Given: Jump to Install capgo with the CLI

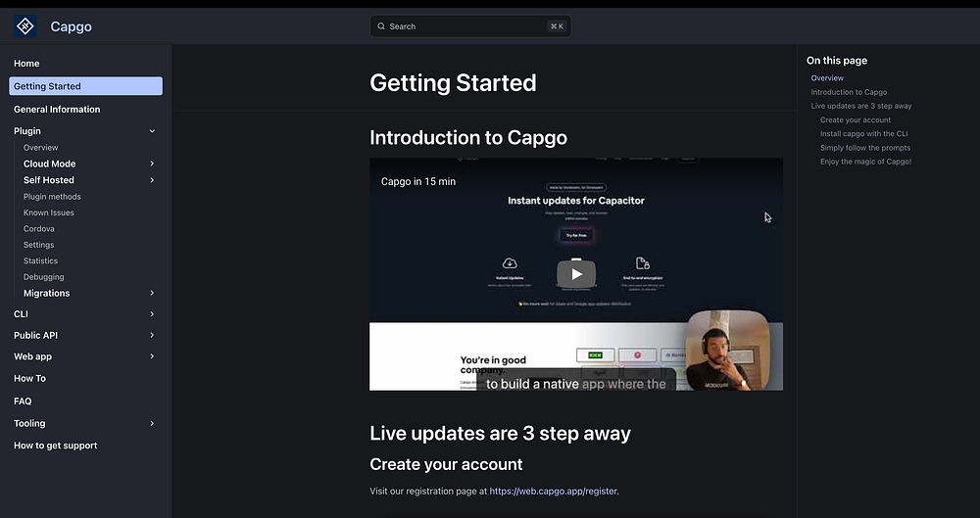Looking at the screenshot, I should pyautogui.click(x=863, y=134).
